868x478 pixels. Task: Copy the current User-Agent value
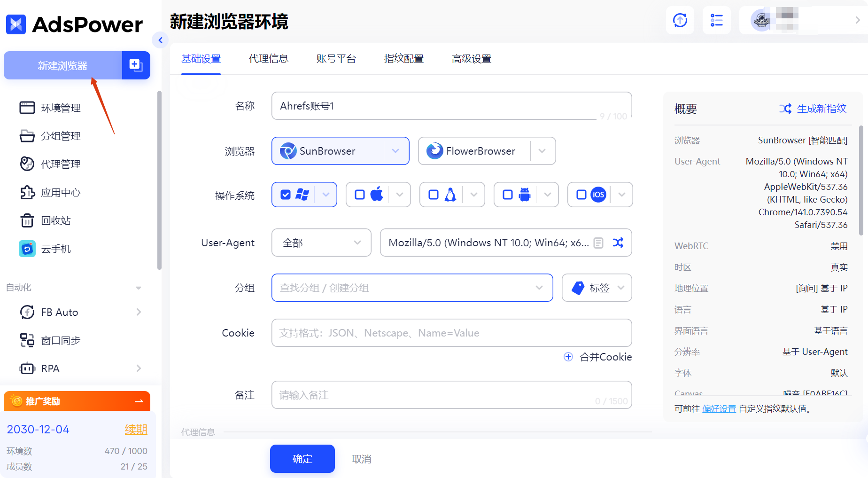(x=598, y=243)
